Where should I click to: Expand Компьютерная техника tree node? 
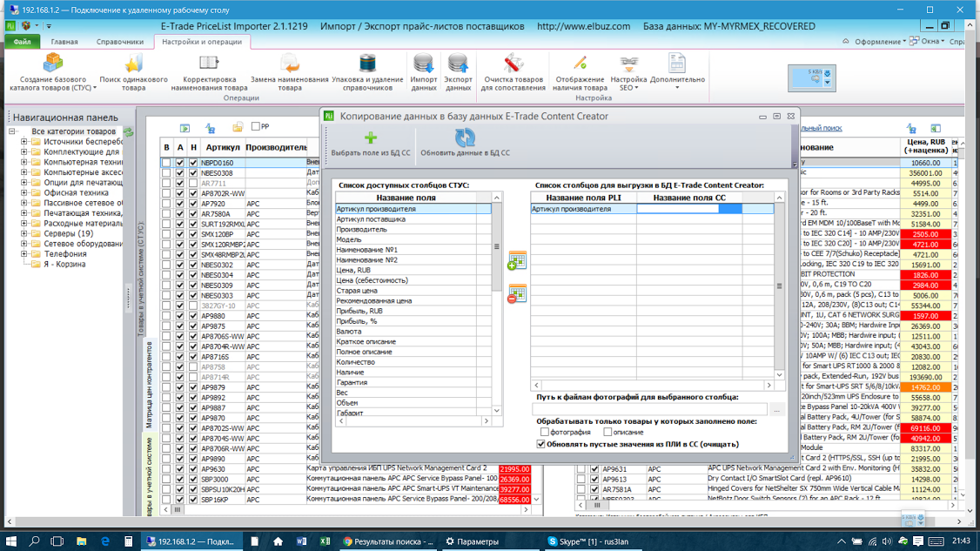click(x=23, y=162)
